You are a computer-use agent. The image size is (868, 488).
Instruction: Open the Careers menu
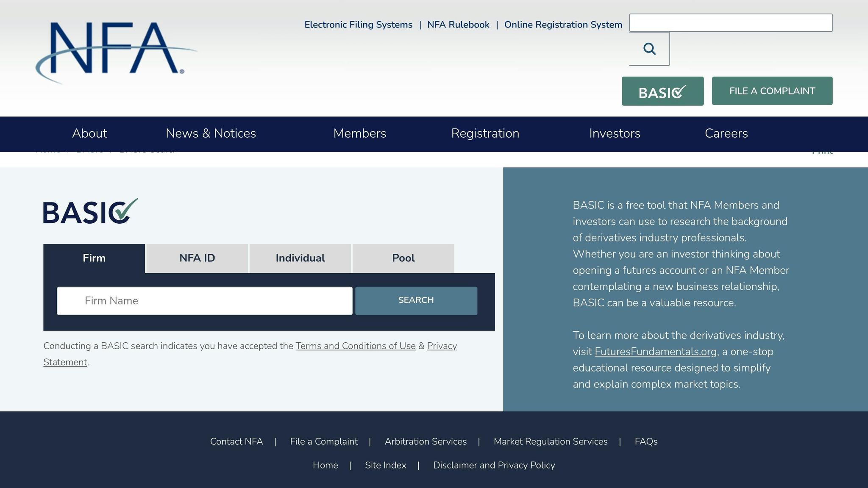click(726, 133)
